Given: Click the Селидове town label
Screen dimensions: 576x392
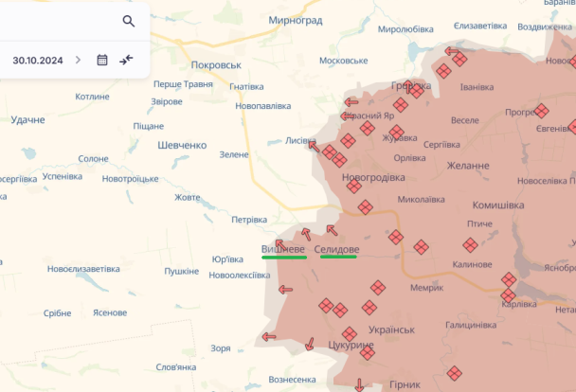Looking at the screenshot, I should pyautogui.click(x=336, y=249).
